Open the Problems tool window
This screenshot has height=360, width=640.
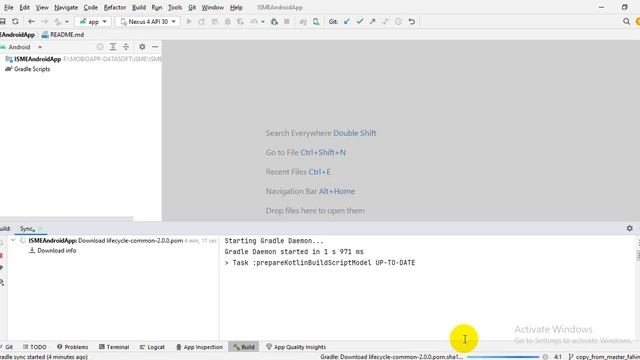pyautogui.click(x=73, y=347)
